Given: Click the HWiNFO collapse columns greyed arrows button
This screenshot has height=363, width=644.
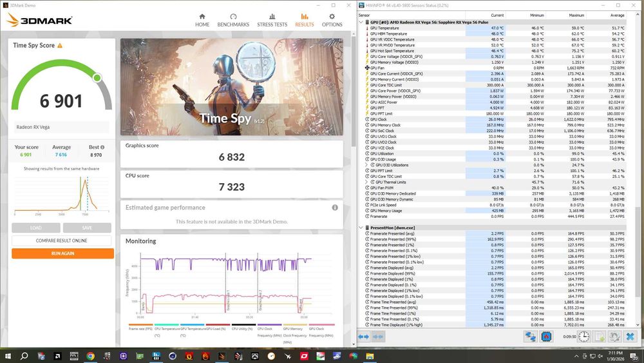Looking at the screenshot, I should click(378, 337).
